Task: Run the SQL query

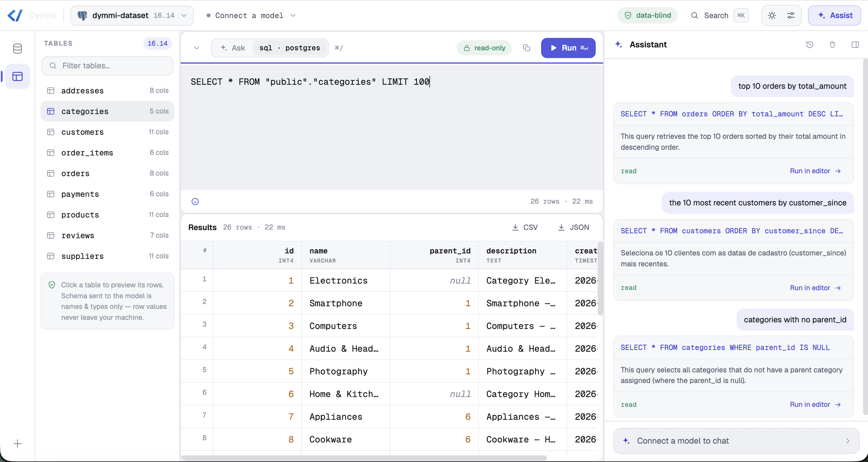Action: pos(568,48)
